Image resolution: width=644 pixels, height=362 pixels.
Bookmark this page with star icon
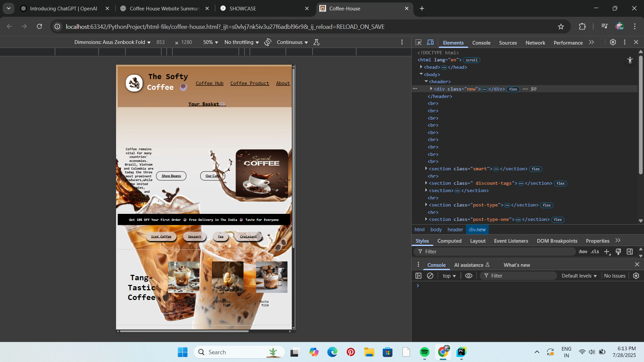(561, 26)
